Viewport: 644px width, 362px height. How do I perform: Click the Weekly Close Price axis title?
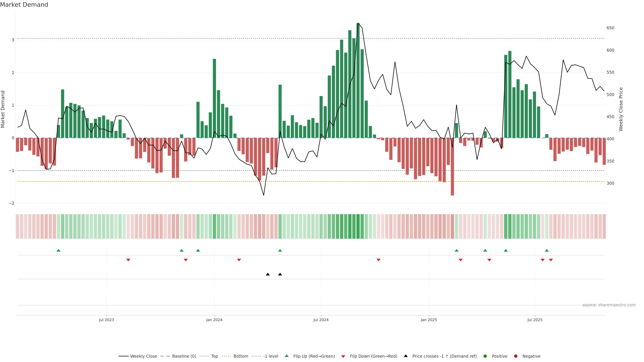point(621,109)
